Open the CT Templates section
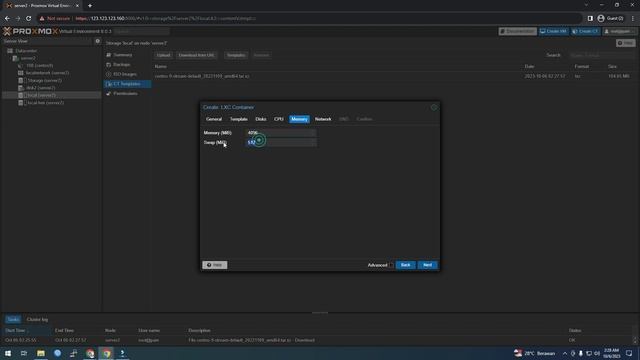The height and width of the screenshot is (360, 640). (127, 84)
